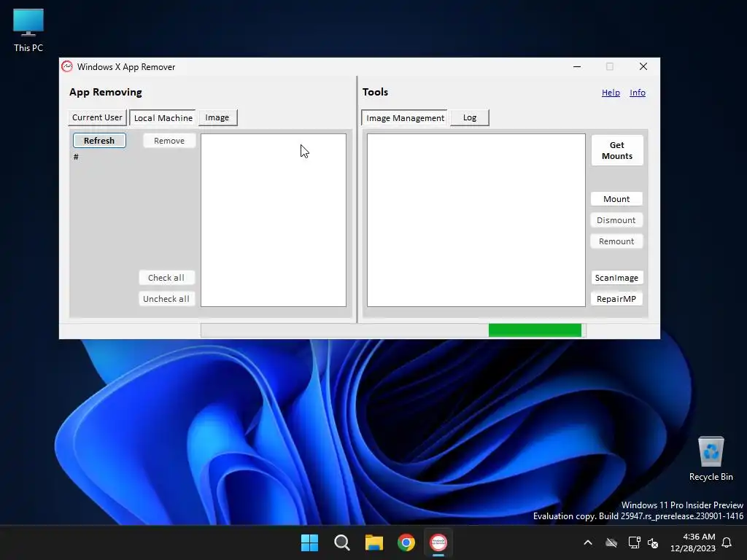The image size is (747, 560).
Task: Click the Dismount button
Action: point(616,220)
